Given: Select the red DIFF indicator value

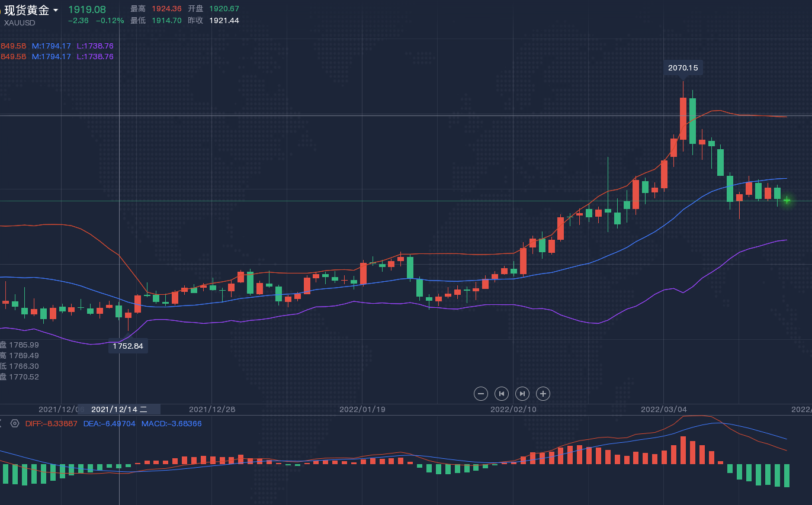Looking at the screenshot, I should click(51, 423).
